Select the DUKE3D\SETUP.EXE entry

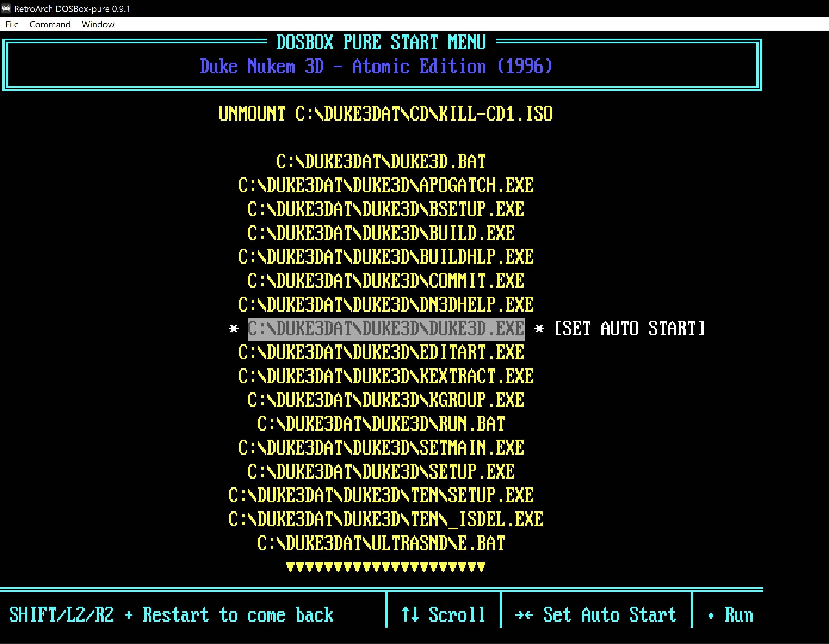click(x=381, y=472)
